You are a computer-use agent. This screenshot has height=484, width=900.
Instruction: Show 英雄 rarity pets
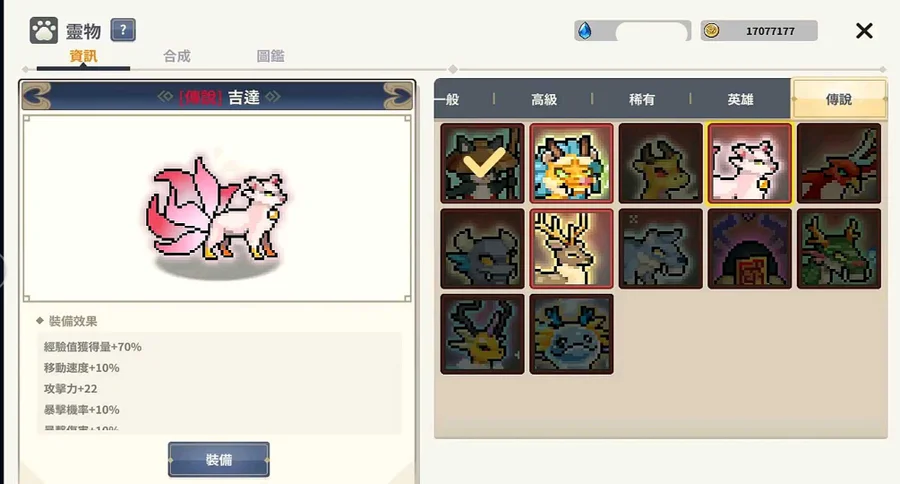(740, 99)
